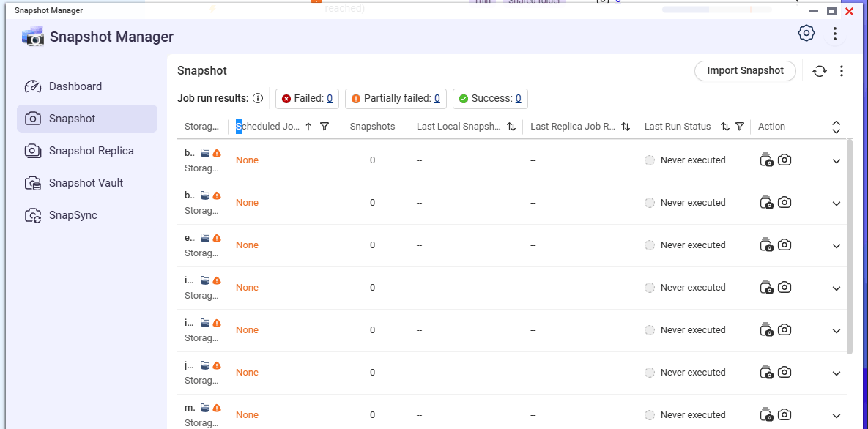Expand or collapse all rows in header
Image resolution: width=868 pixels, height=429 pixels.
pos(837,127)
